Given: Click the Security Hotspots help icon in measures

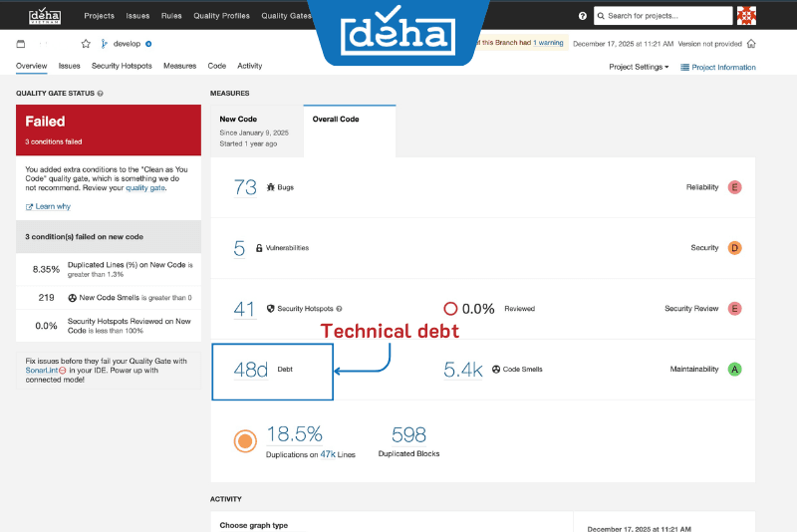Looking at the screenshot, I should [339, 309].
